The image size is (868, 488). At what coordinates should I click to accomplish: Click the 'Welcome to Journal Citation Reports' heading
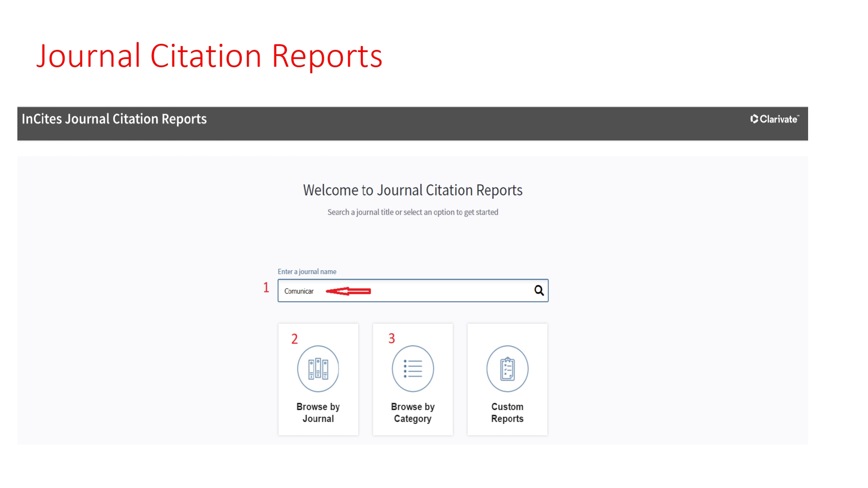coord(412,190)
